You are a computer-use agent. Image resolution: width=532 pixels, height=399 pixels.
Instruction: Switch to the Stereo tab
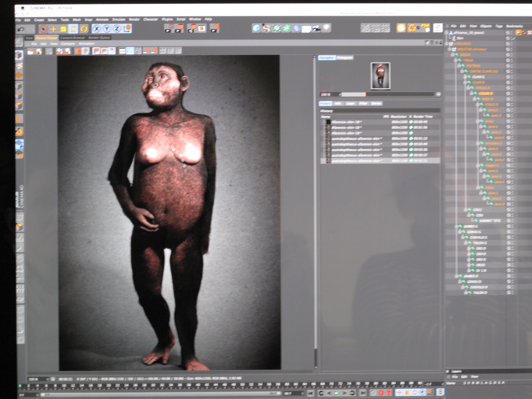coord(376,103)
